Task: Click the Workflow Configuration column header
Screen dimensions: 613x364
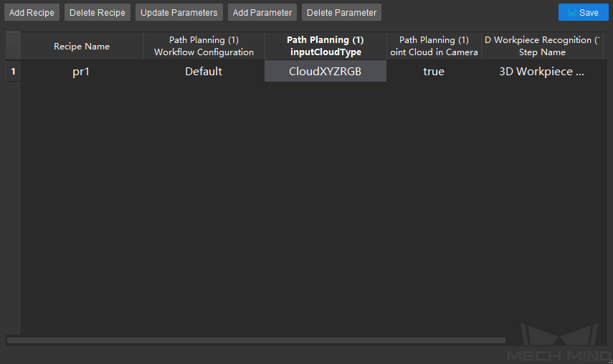Action: 204,46
